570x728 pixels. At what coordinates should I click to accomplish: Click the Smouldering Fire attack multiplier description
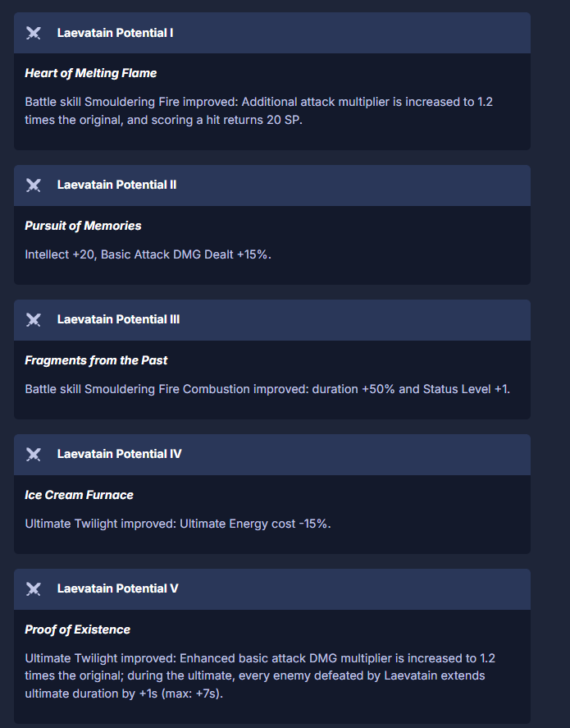[x=259, y=111]
